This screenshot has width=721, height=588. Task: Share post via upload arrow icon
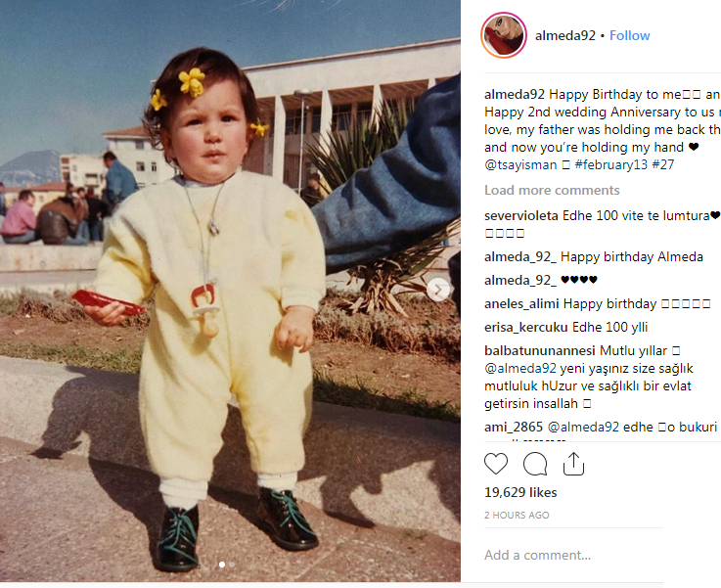point(573,464)
